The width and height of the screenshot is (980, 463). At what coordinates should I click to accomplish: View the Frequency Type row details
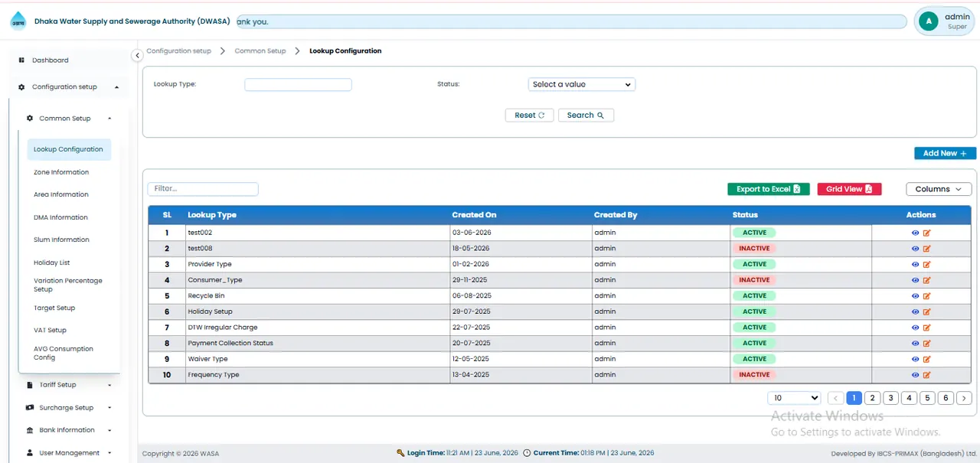[x=915, y=375]
